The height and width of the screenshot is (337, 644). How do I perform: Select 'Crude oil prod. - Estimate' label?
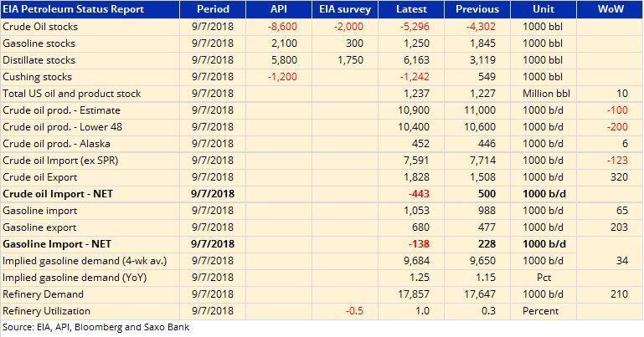(x=62, y=110)
